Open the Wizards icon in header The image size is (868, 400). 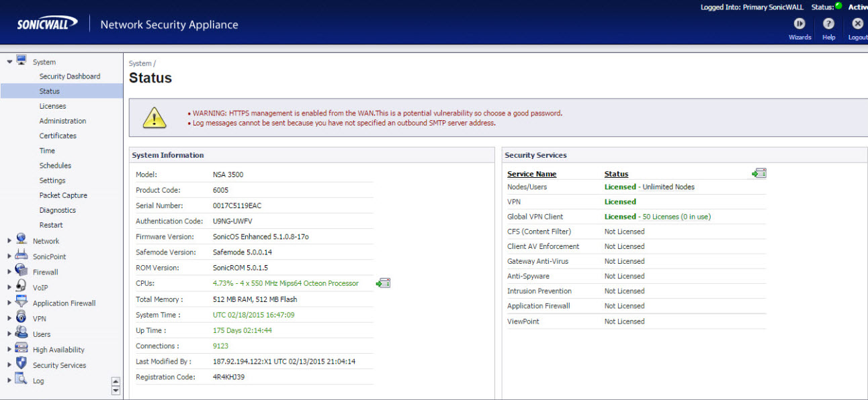point(799,23)
